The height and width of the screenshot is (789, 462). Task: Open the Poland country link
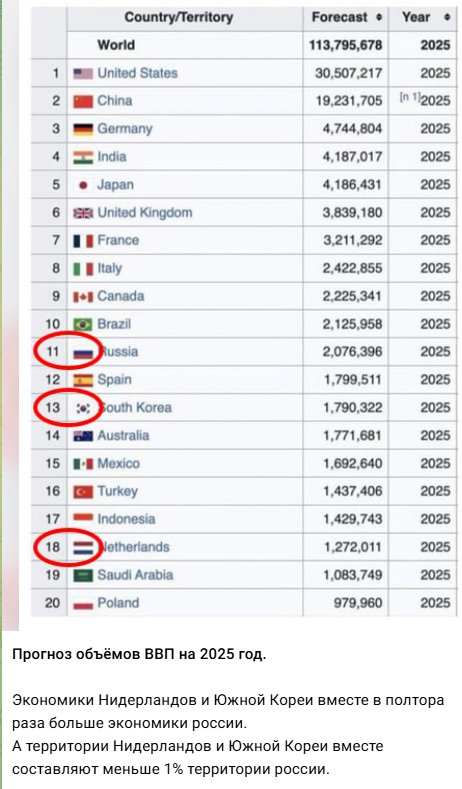pos(118,603)
